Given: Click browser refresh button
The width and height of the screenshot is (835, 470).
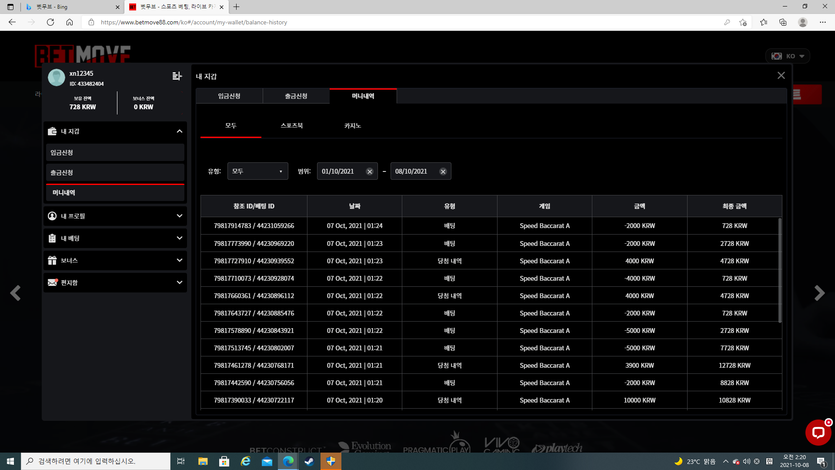Looking at the screenshot, I should (50, 22).
